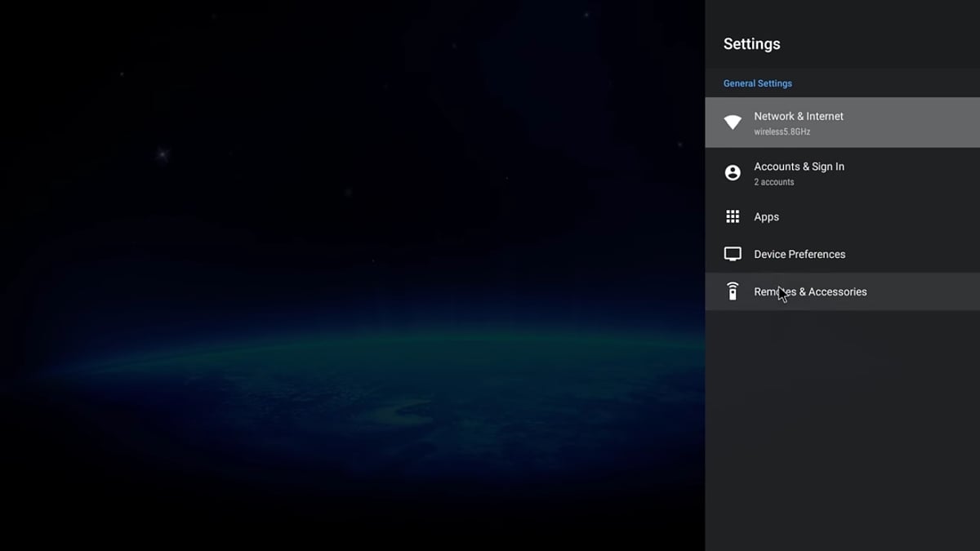Image resolution: width=980 pixels, height=551 pixels.
Task: Select the Apps menu entry
Action: [766, 217]
